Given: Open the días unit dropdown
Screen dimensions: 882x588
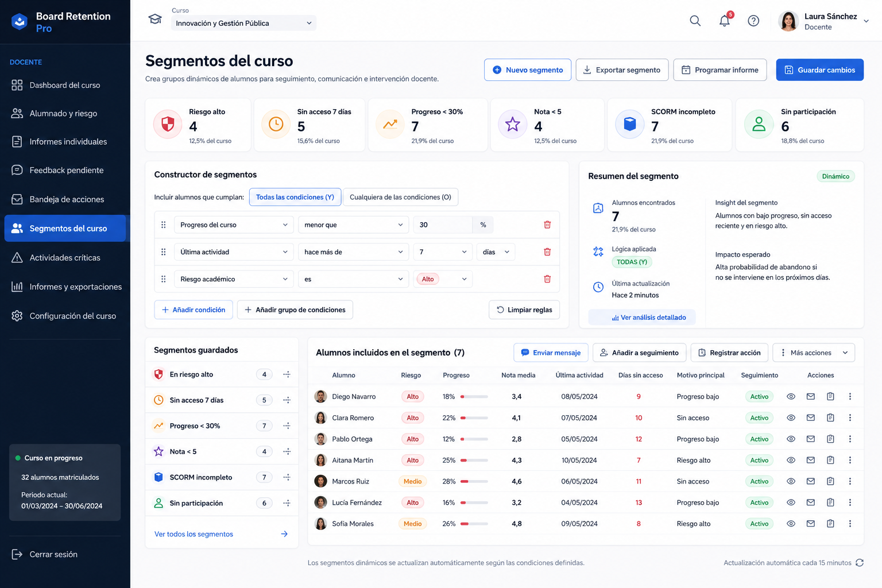Looking at the screenshot, I should pyautogui.click(x=496, y=252).
